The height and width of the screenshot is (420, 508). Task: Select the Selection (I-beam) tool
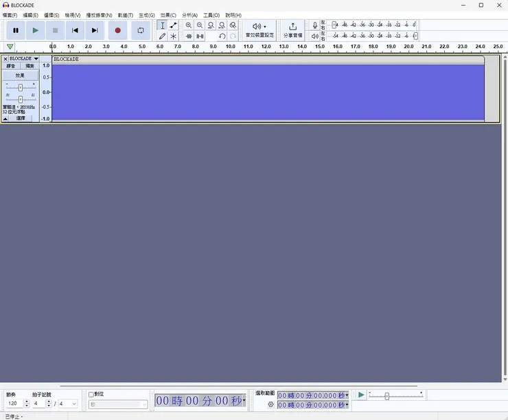(162, 25)
